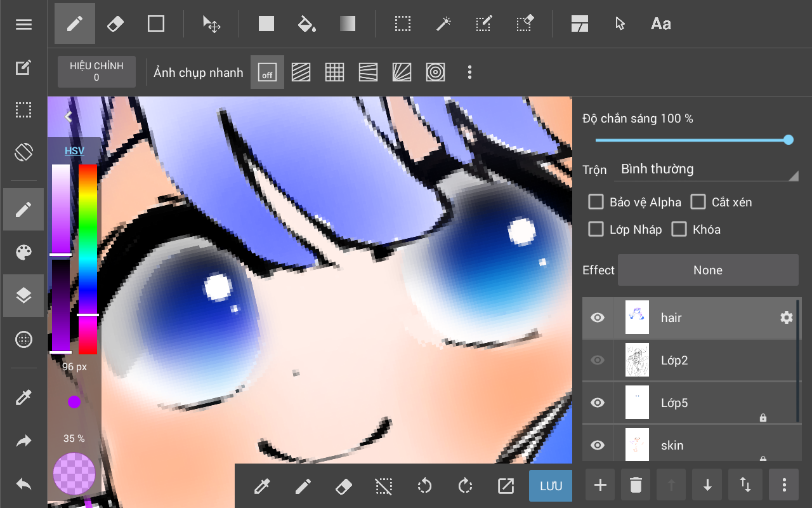Open the hamburger main menu

23,24
